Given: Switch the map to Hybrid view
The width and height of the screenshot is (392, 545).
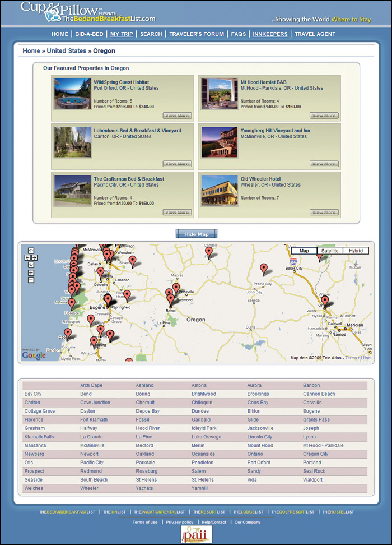Looking at the screenshot, I should pyautogui.click(x=356, y=251).
